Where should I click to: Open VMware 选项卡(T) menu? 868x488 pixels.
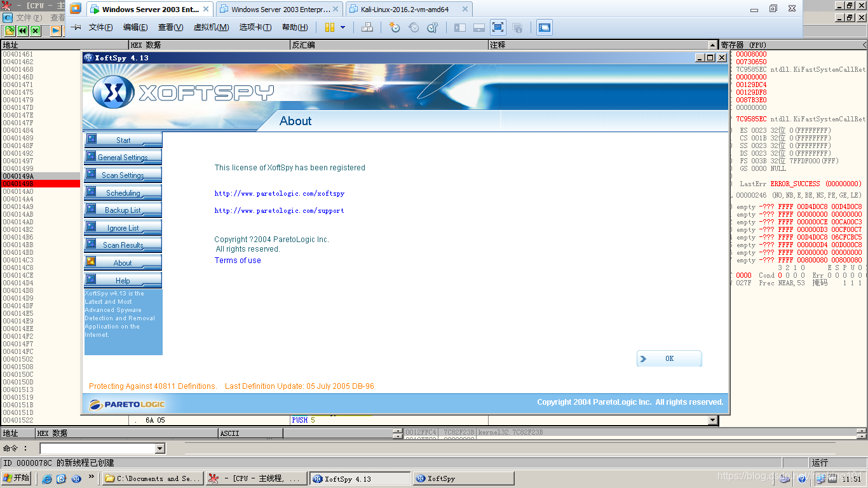click(x=255, y=27)
